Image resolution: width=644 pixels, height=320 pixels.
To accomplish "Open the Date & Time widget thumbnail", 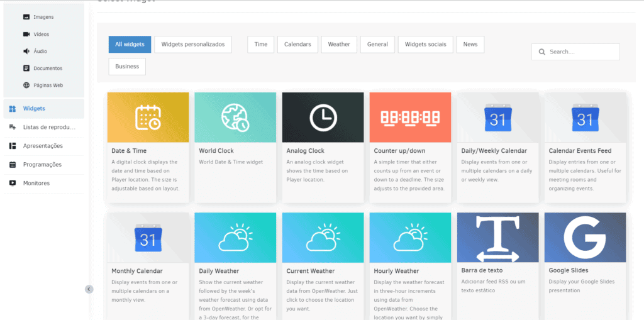I will (148, 117).
